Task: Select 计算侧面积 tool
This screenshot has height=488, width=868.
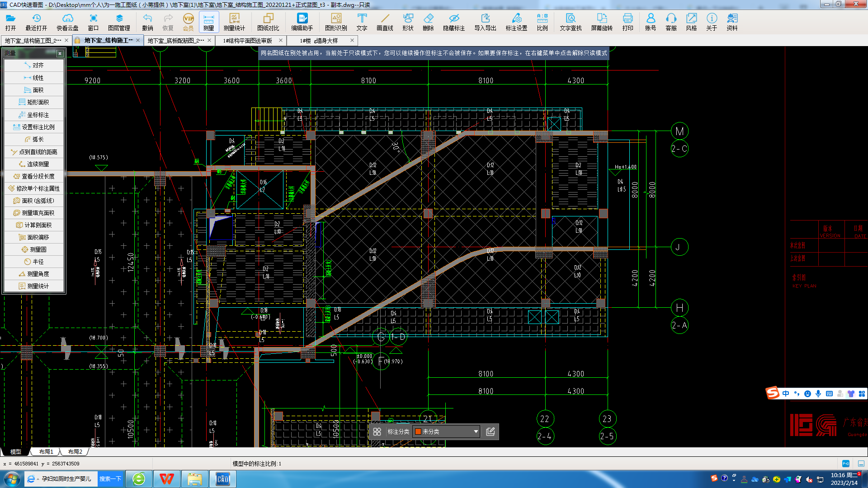Action: 34,225
